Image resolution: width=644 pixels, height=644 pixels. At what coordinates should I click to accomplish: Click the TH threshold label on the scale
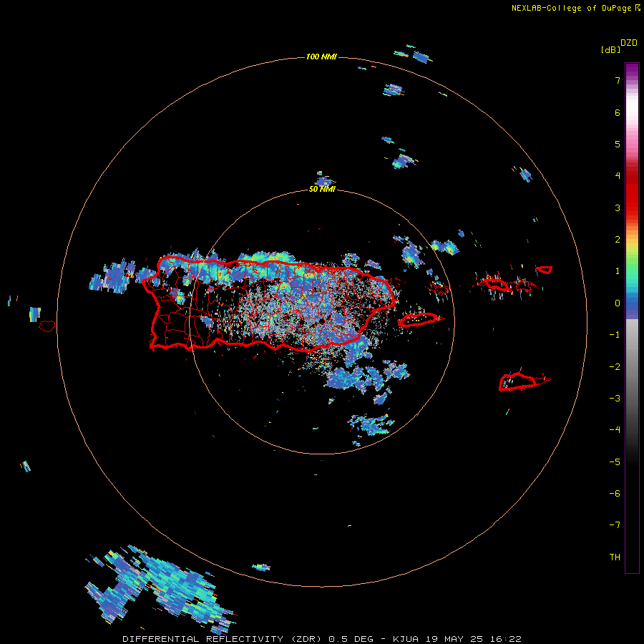(615, 557)
